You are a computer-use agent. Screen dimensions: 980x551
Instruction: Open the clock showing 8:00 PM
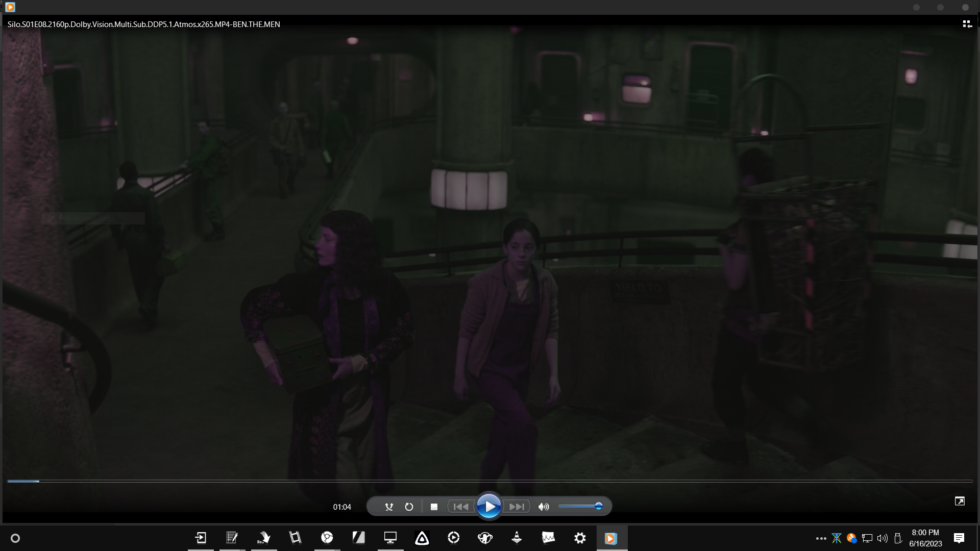point(925,538)
